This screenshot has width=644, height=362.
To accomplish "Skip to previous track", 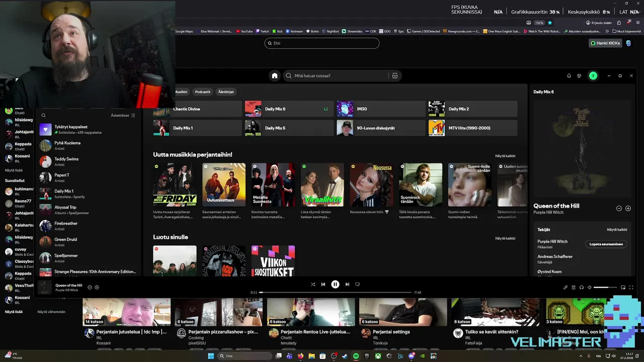I will [x=323, y=285].
